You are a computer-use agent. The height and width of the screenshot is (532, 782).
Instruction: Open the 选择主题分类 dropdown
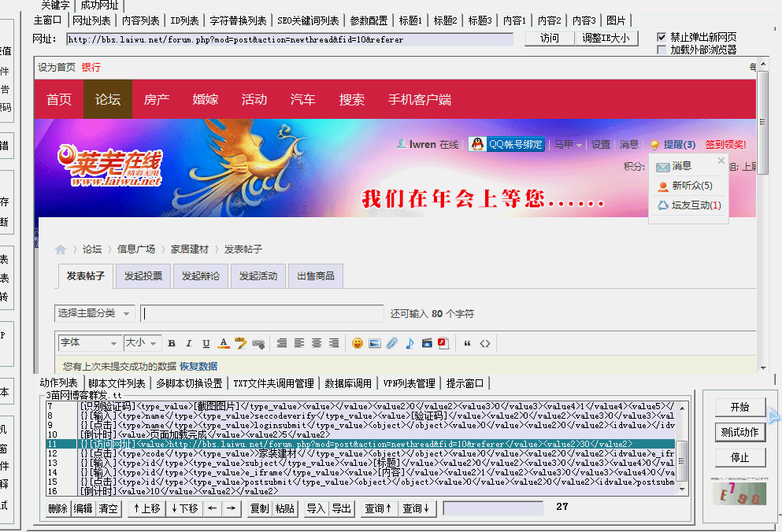pos(95,313)
